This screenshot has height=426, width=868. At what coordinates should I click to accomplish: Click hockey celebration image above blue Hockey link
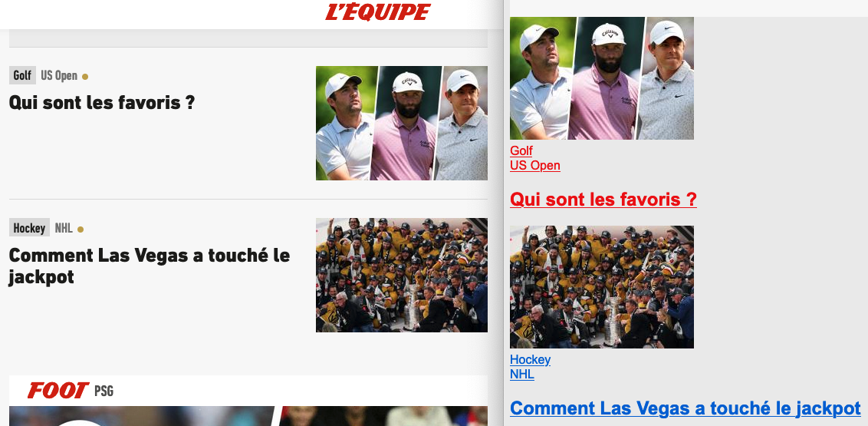602,287
